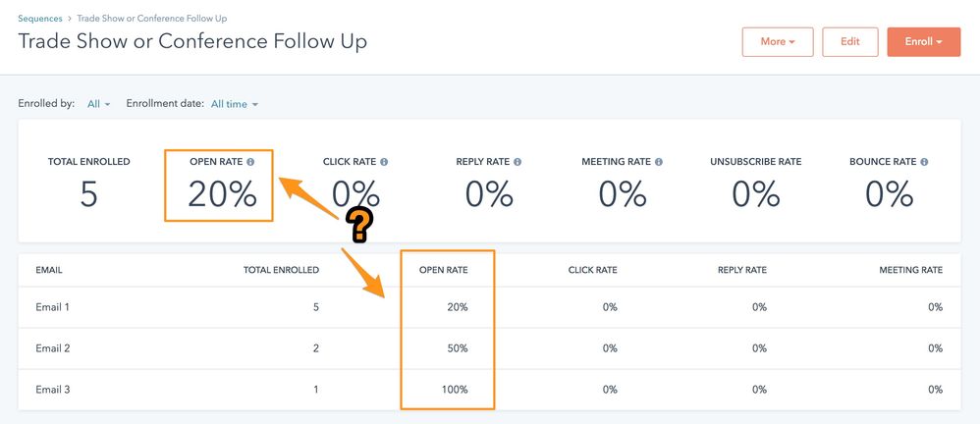Click the Email column header
The width and height of the screenshot is (980, 424).
coord(49,270)
